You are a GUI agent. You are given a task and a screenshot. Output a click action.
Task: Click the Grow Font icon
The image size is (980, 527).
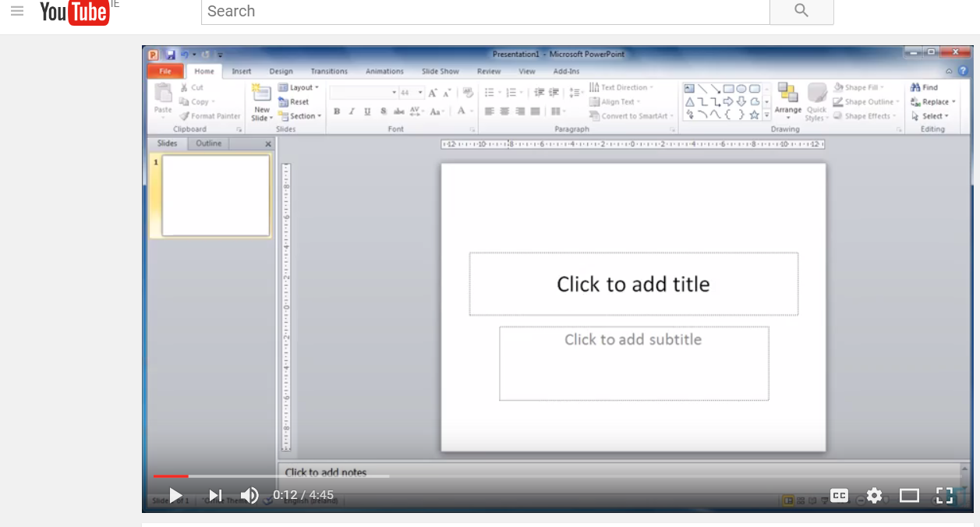[x=433, y=93]
